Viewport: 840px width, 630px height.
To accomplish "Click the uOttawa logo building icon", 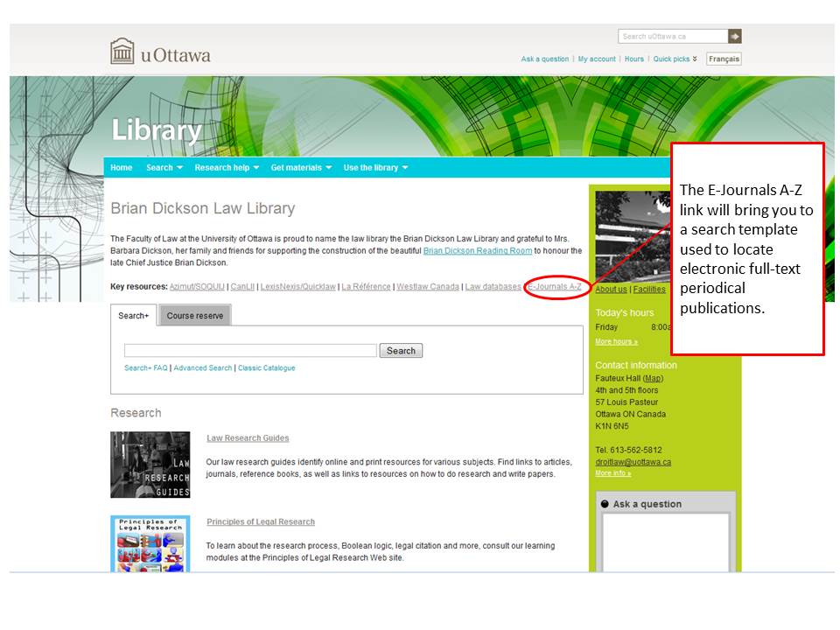I will 122,52.
